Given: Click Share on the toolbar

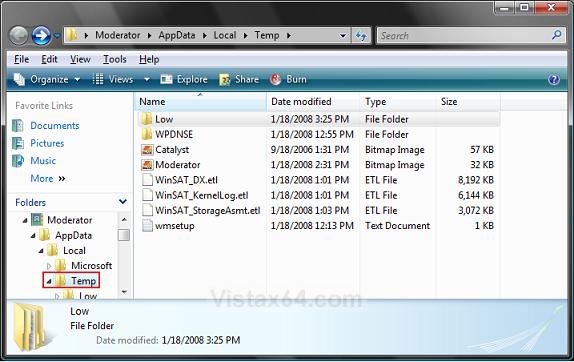Looking at the screenshot, I should [x=239, y=79].
